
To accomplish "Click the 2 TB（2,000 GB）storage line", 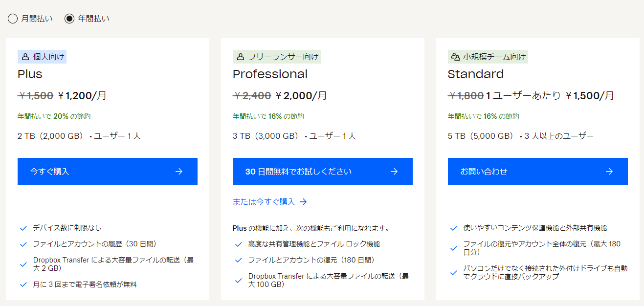I will click(x=79, y=136).
